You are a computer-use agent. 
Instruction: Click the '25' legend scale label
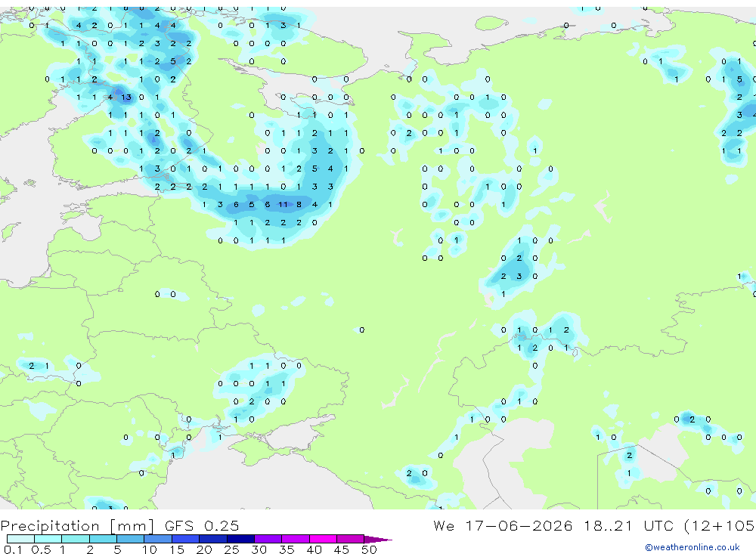pos(231,549)
